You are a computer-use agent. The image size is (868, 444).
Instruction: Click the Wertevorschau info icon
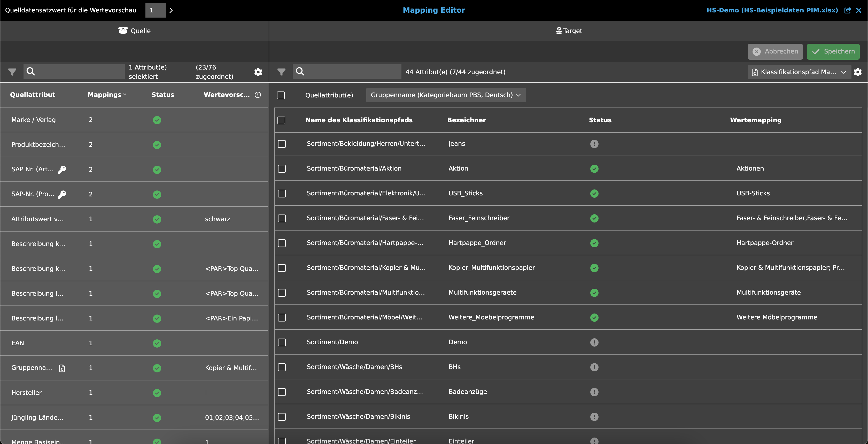(258, 95)
